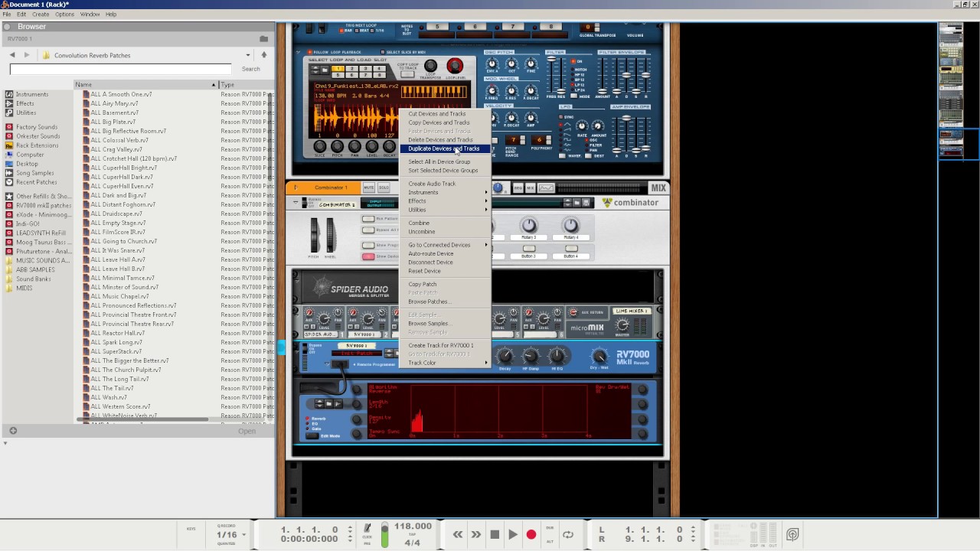Select Rack Extensions location
The width and height of the screenshot is (980, 551).
(37, 145)
